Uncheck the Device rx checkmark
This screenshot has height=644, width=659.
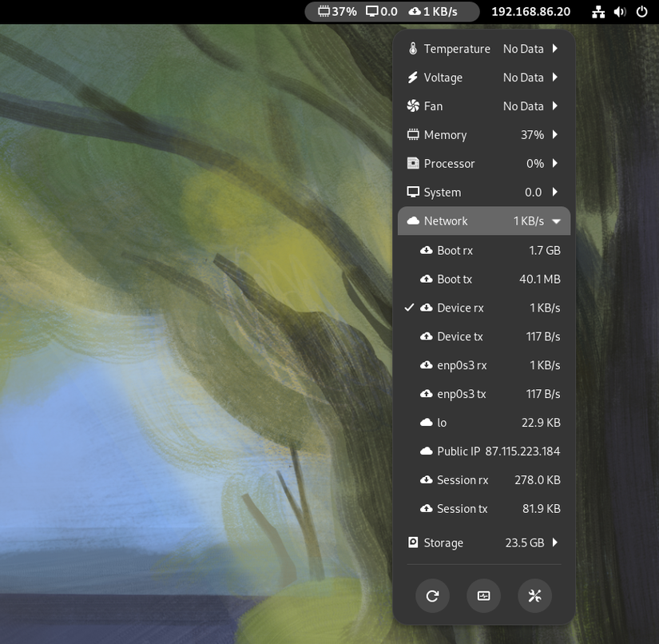(x=409, y=308)
